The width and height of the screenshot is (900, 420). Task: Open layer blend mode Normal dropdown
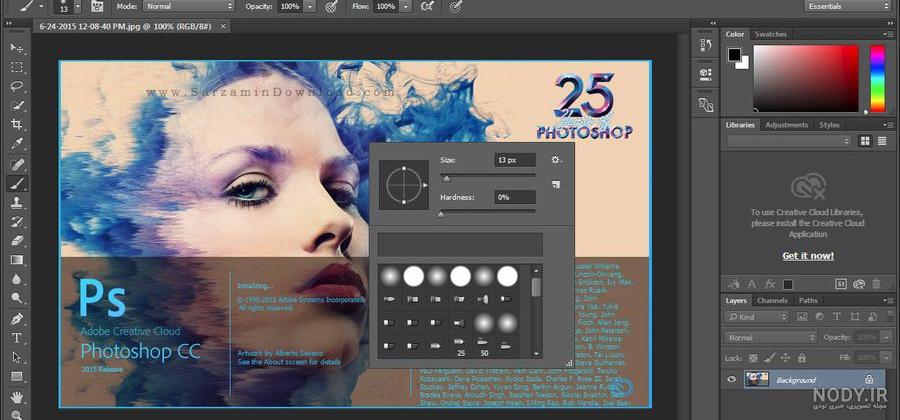(x=770, y=337)
